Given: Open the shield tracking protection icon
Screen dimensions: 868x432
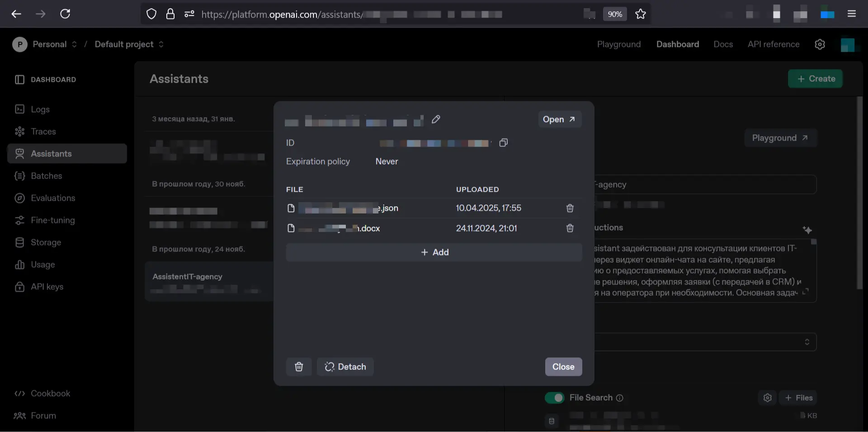Looking at the screenshot, I should [x=151, y=14].
